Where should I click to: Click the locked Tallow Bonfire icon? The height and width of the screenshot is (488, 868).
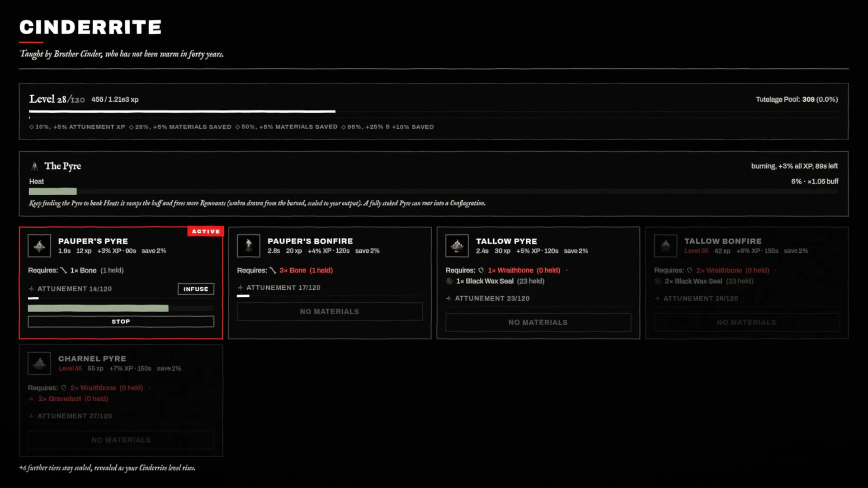[665, 246]
